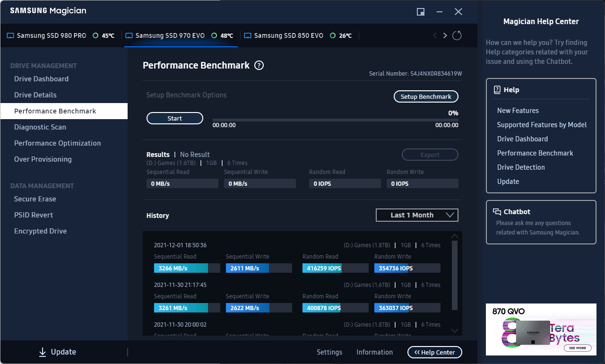
Task: Click the Results 0 IOPS Random Read field
Action: click(x=345, y=183)
